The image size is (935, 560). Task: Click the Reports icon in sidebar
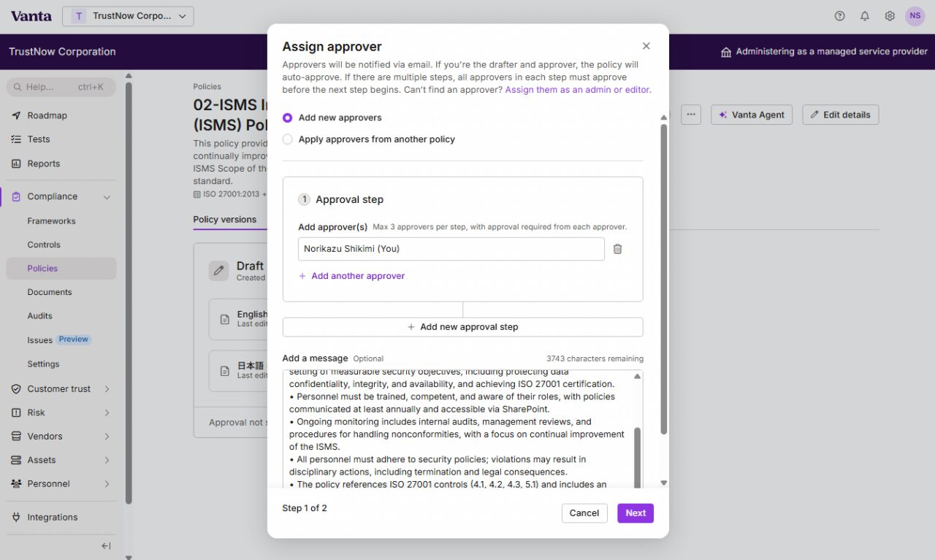(16, 164)
